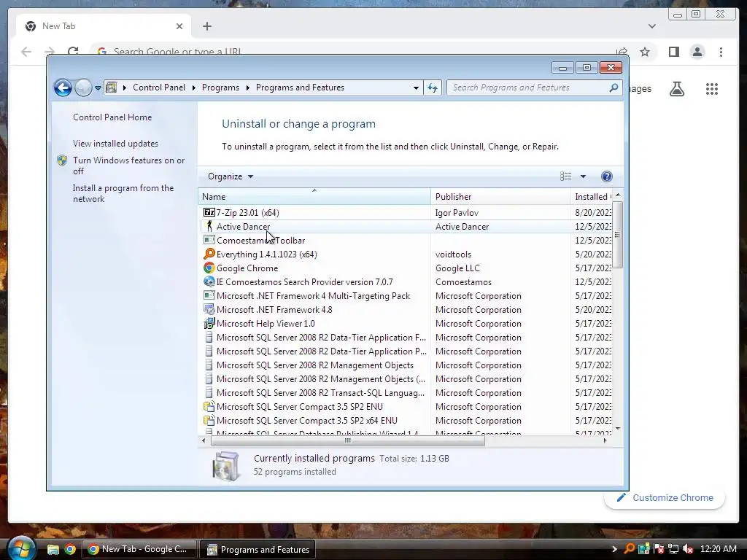The height and width of the screenshot is (560, 747).
Task: Click the Forward arrow button in Control Panel
Action: pyautogui.click(x=83, y=87)
